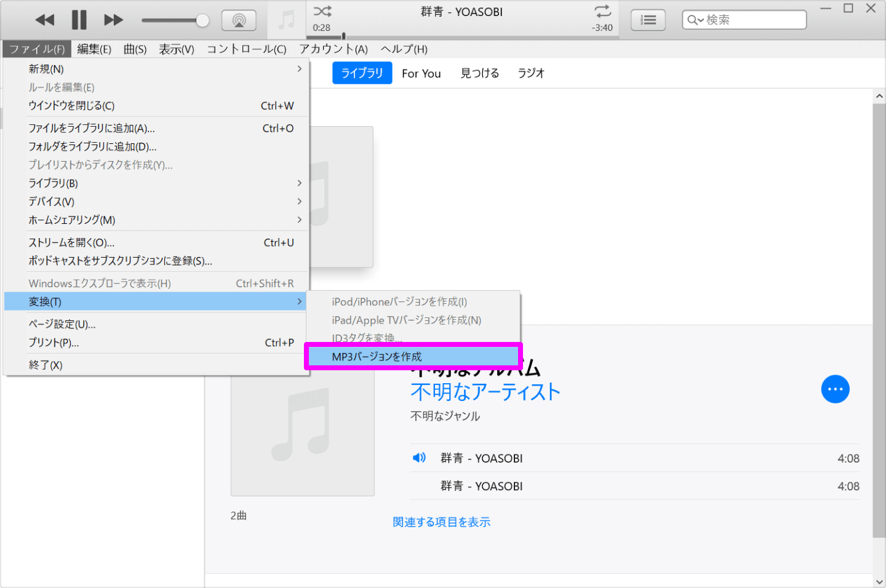Image resolution: width=886 pixels, height=588 pixels.
Task: Click the 関連する項目を表示 link
Action: click(442, 522)
